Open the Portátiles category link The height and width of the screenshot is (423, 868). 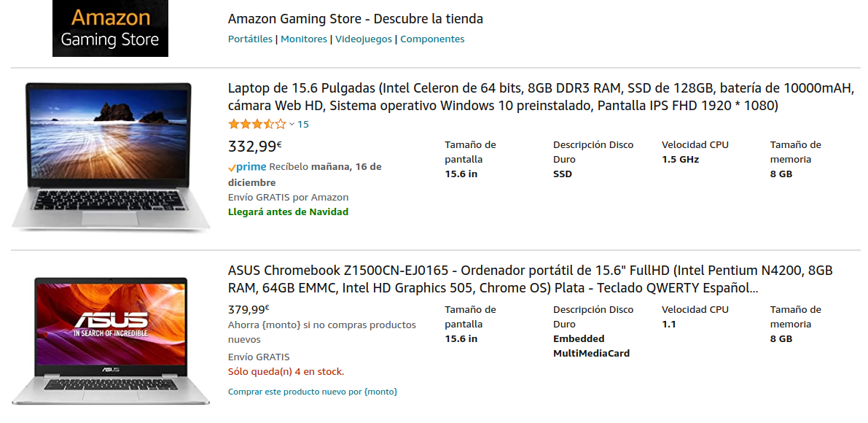(250, 39)
